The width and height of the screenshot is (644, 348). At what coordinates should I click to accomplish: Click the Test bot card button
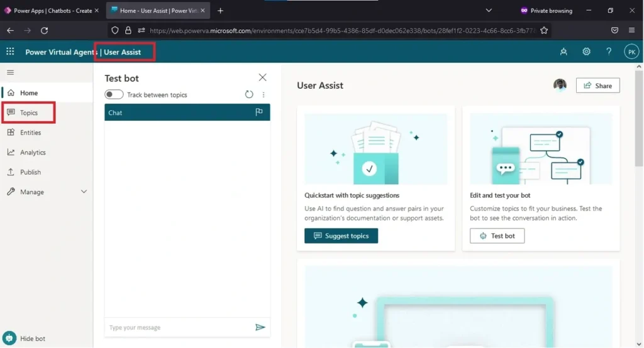coord(497,236)
